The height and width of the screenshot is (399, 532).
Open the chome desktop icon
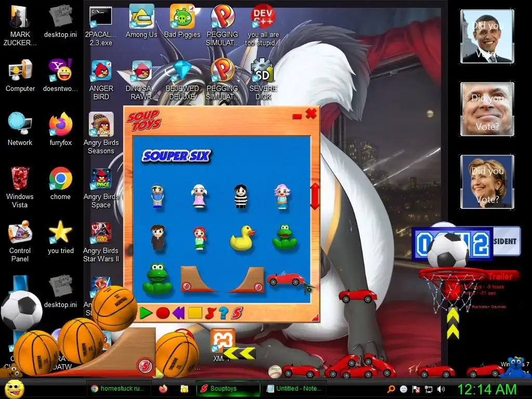60,183
